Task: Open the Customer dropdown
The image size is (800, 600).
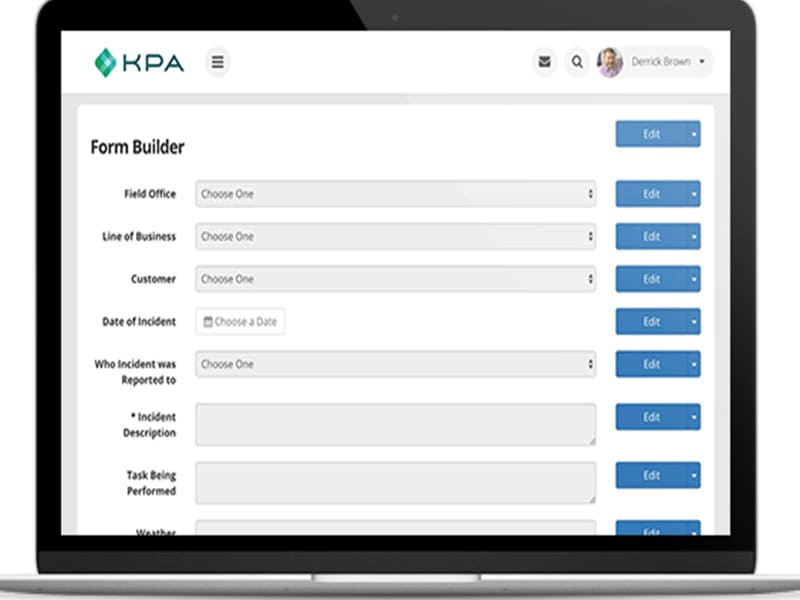Action: click(395, 279)
